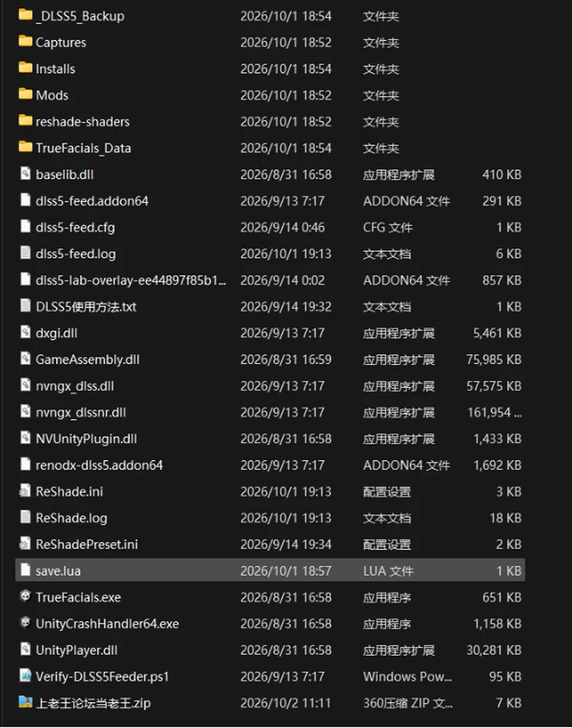Click the 5,461 KB size of dxgi.dll
The width and height of the screenshot is (572, 728).
click(x=498, y=332)
